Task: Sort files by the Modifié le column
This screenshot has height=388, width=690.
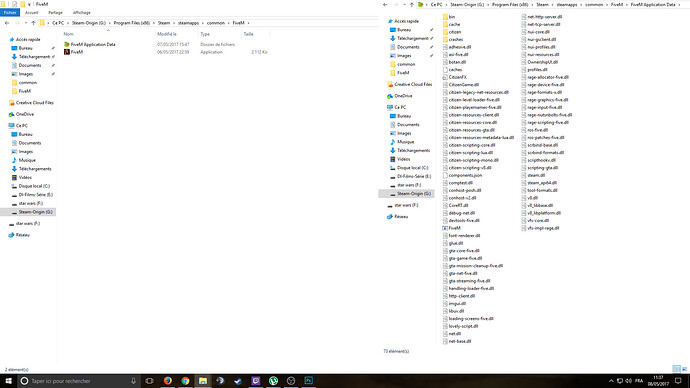Action: (167, 34)
